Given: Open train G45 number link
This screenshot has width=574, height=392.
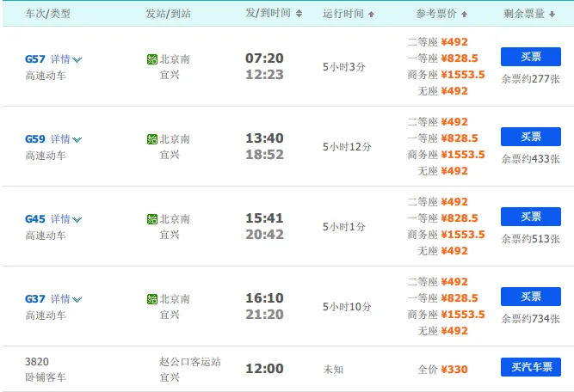Looking at the screenshot, I should click(35, 219).
